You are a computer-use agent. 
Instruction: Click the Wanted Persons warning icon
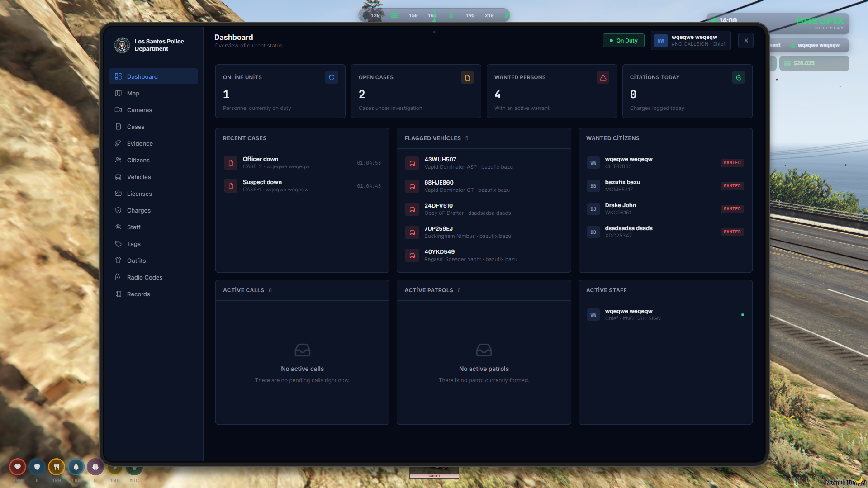point(603,77)
